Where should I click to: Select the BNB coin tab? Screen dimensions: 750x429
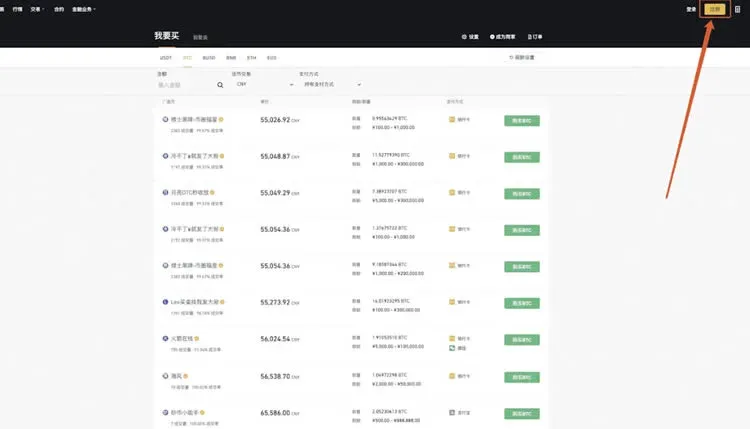pos(231,58)
